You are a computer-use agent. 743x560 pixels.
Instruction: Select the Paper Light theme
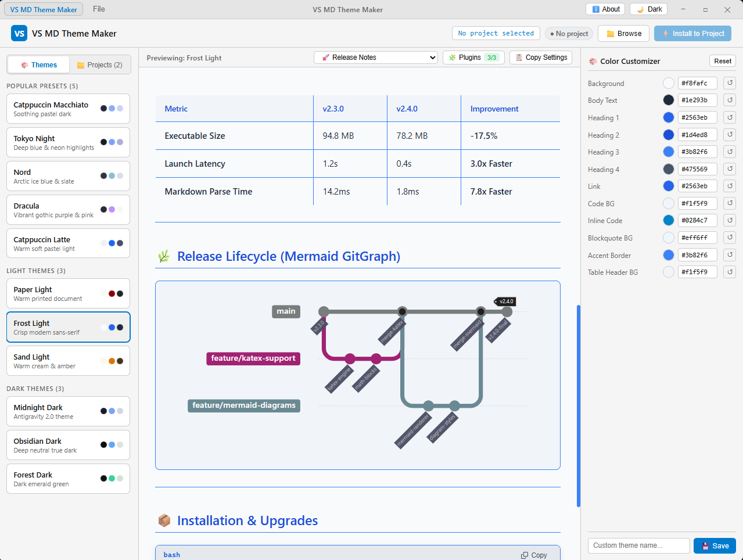(x=68, y=293)
